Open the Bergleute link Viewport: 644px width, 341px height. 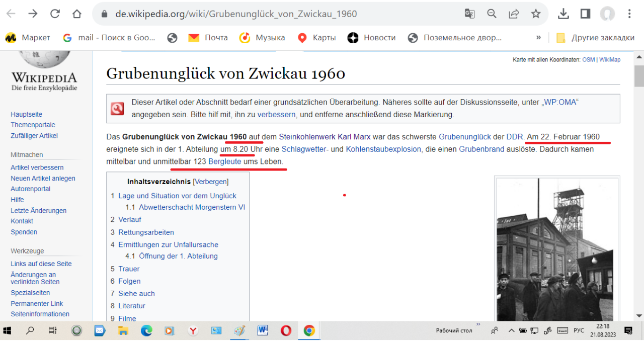225,162
